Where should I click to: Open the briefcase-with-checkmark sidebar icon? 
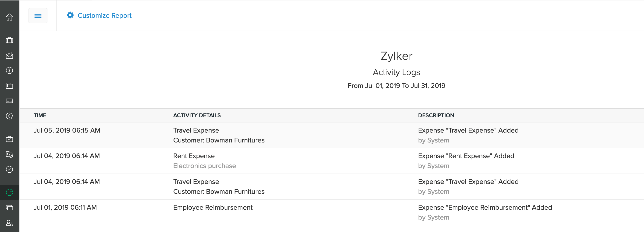coord(9,139)
